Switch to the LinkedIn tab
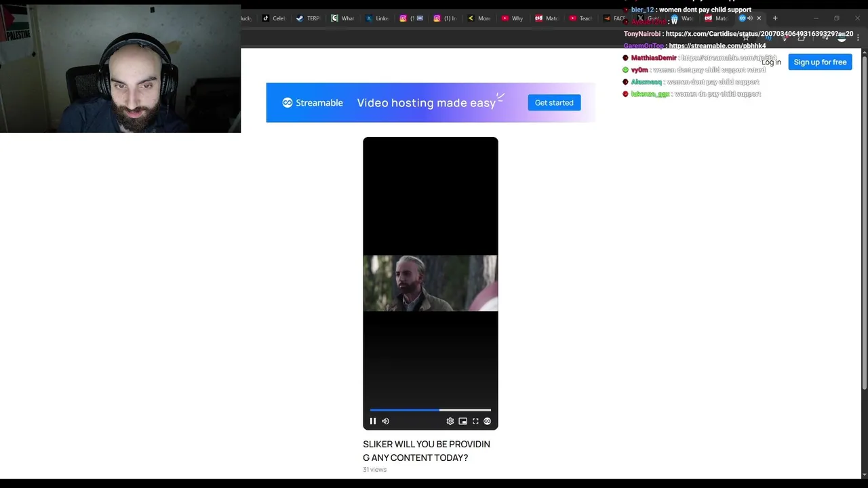The width and height of the screenshot is (868, 488). (377, 18)
